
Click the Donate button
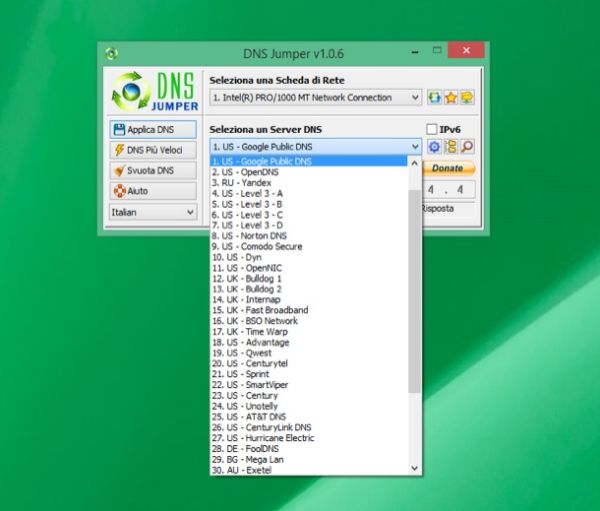tap(448, 168)
